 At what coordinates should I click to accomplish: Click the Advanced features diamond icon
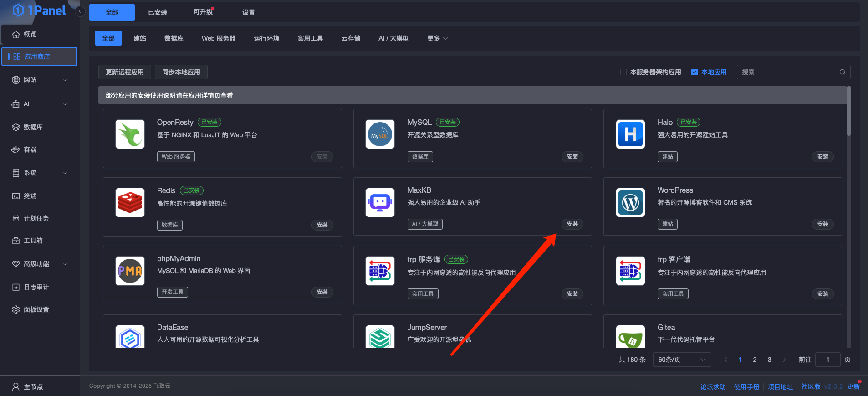click(x=16, y=264)
